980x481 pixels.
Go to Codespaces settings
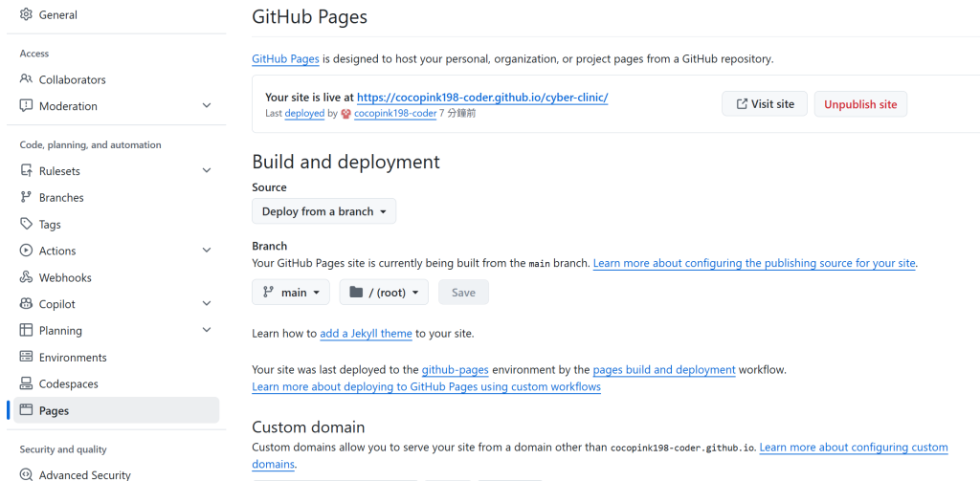116,383
